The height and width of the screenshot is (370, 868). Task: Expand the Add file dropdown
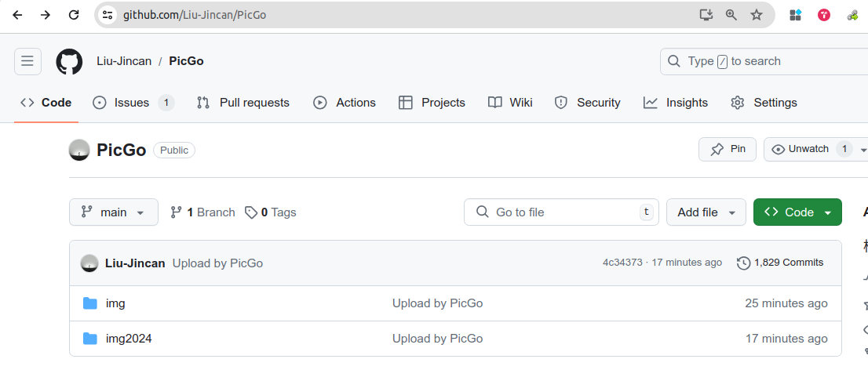click(706, 212)
